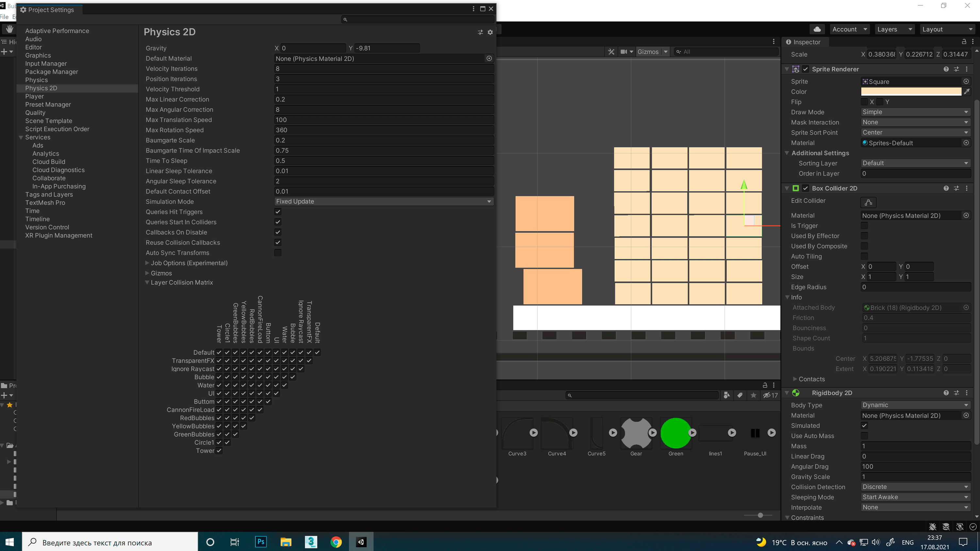
Task: Lock the Inspector panel
Action: (964, 42)
